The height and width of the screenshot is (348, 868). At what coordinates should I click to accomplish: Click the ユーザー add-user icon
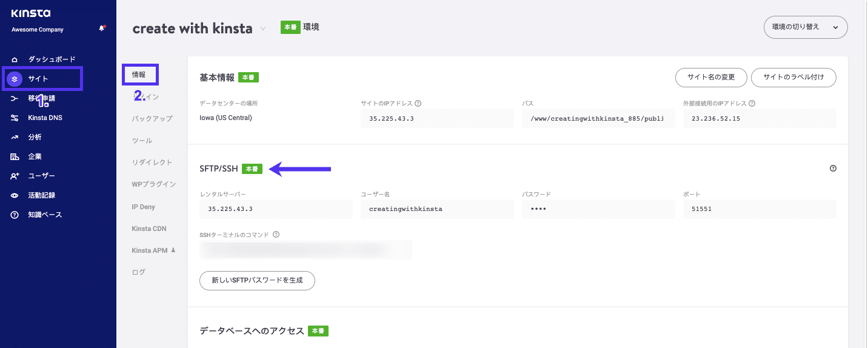coord(15,176)
